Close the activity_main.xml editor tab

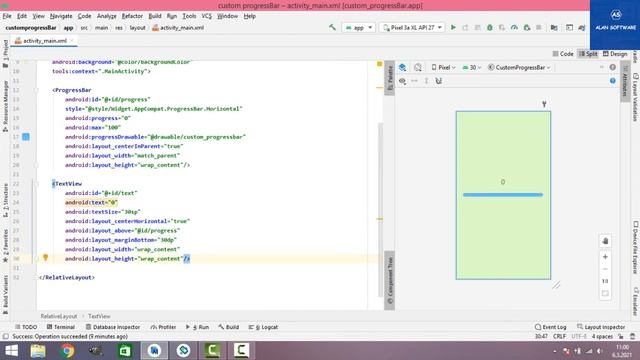click(72, 40)
